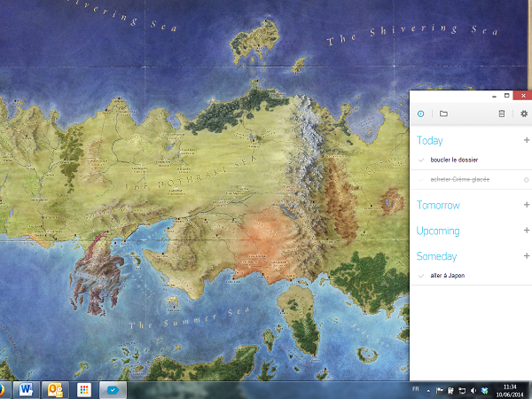Minimize the task app window
Screen dimensions: 532x399
coord(495,96)
